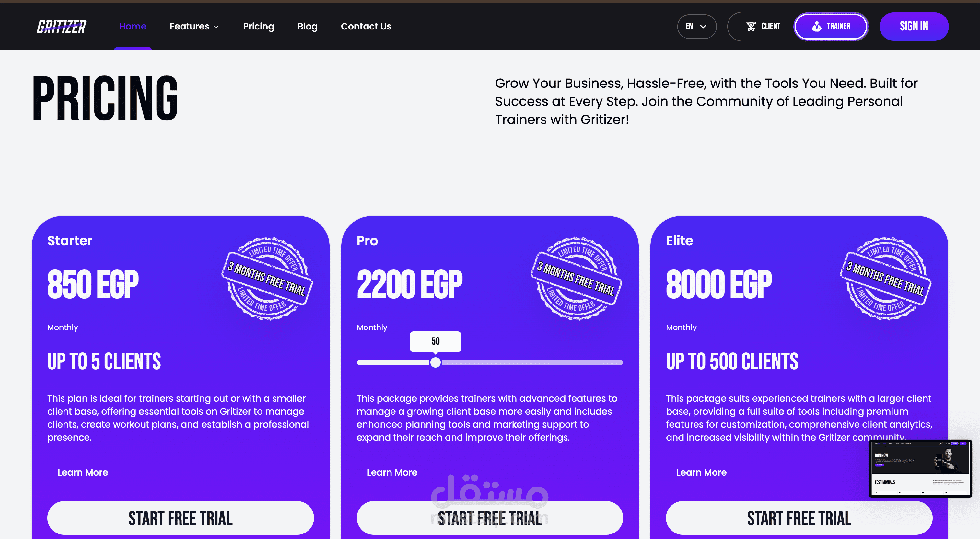
Task: Click the Sign In button
Action: (914, 26)
